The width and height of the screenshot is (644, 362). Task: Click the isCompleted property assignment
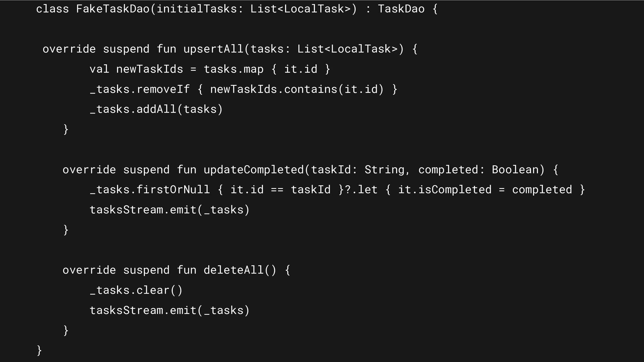pos(485,190)
